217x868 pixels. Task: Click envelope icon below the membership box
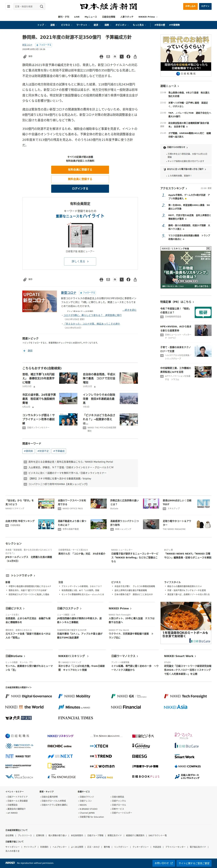click(x=108, y=280)
